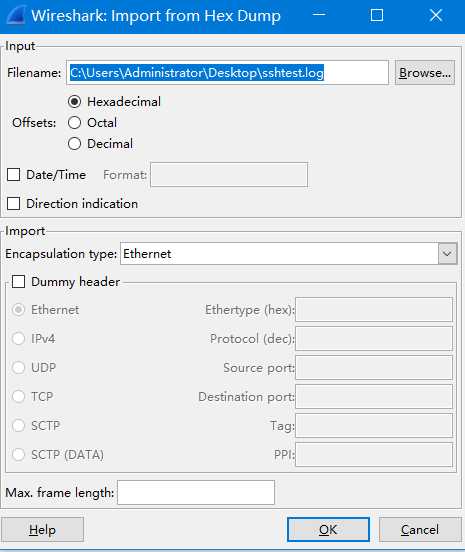Click the Encapsulation type dropdown arrow
This screenshot has height=552, width=465.
tap(447, 253)
